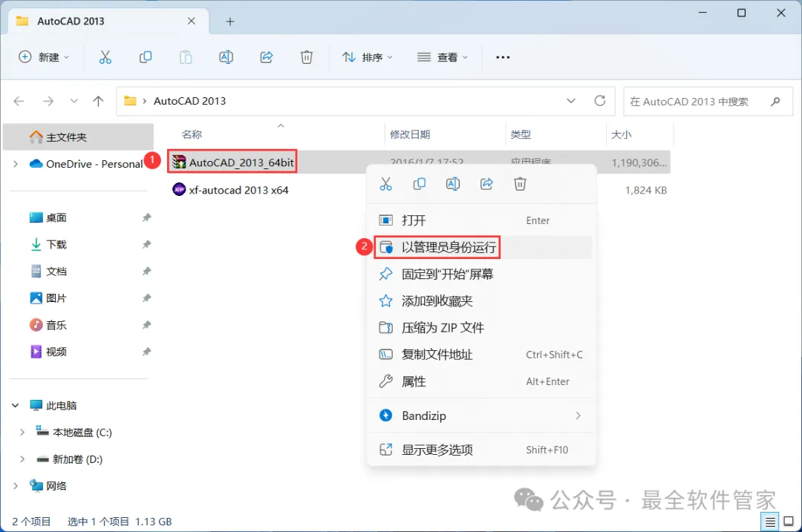The height and width of the screenshot is (532, 802).
Task: Open 视频 in sidebar
Action: [56, 352]
